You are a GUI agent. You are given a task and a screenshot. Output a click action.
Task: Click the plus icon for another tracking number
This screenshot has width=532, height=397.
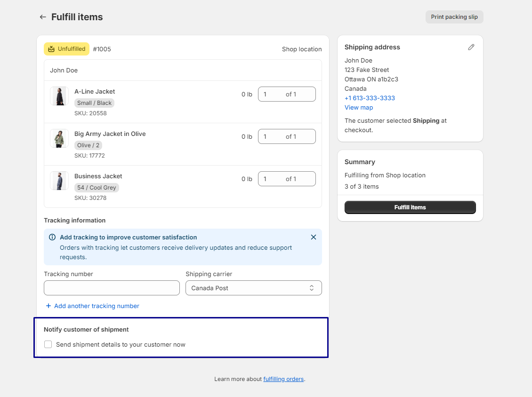tap(48, 306)
